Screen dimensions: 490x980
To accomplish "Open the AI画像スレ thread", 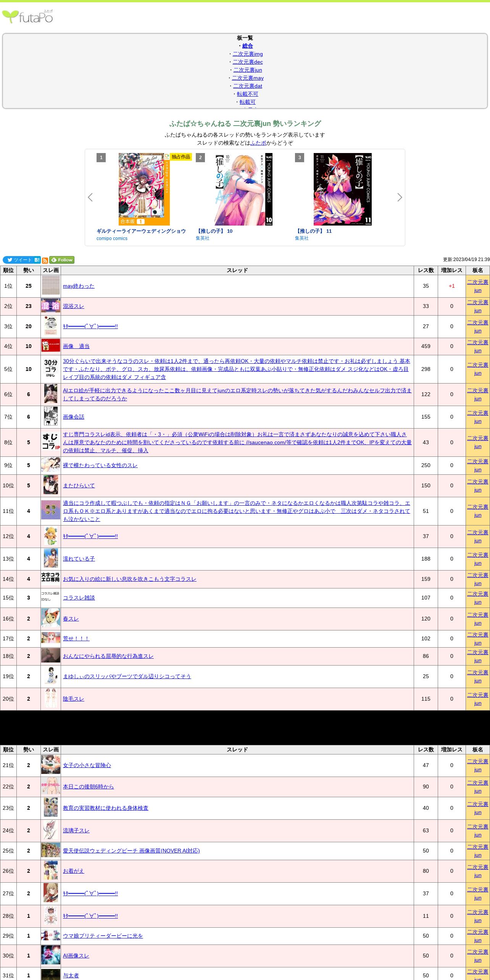I will [x=76, y=956].
